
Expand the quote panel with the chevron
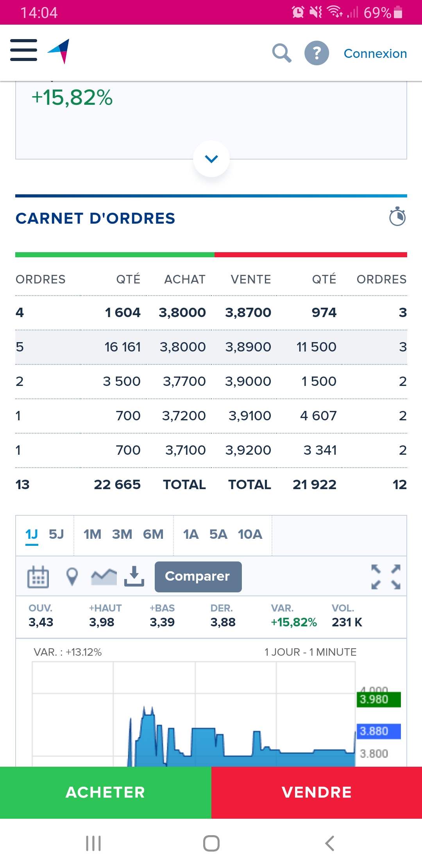[x=211, y=159]
